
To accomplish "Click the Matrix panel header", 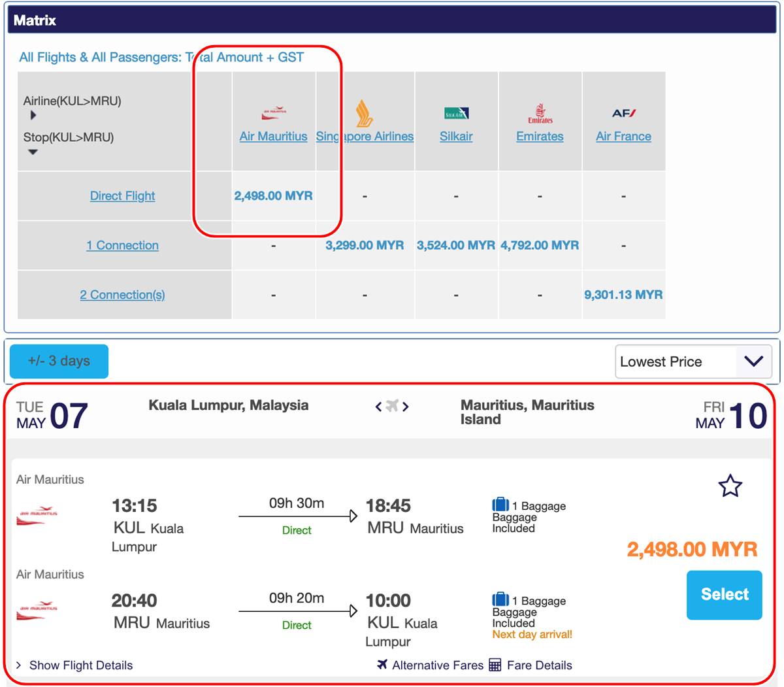I will pos(392,20).
